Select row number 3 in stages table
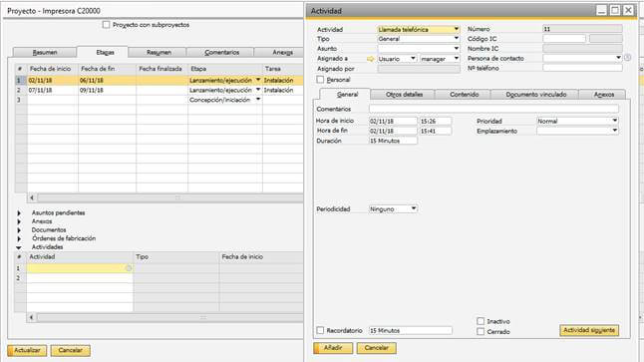Image resolution: width=644 pixels, height=362 pixels. [19, 100]
